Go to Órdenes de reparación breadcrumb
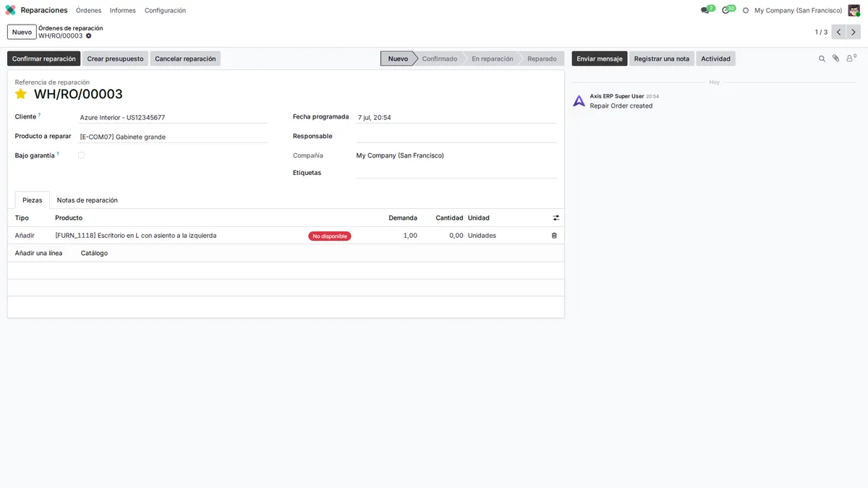The width and height of the screenshot is (868, 488). (70, 28)
